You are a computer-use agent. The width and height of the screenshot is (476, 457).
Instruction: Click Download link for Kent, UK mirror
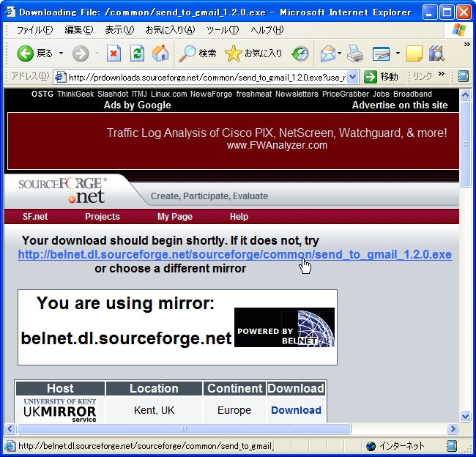(296, 410)
